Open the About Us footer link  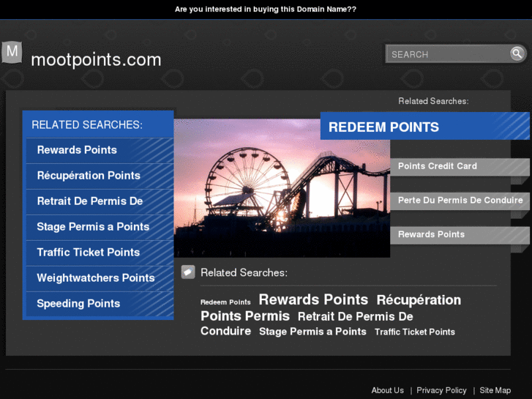tap(387, 390)
